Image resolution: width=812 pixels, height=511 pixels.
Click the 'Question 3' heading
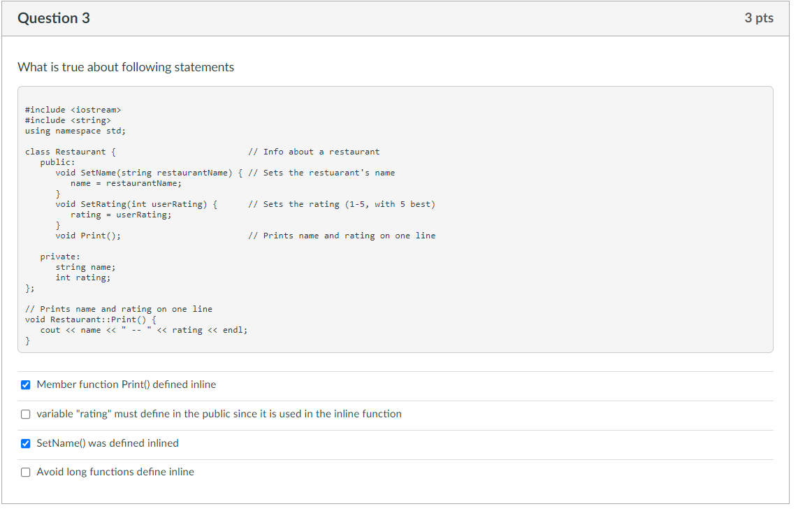click(x=54, y=18)
